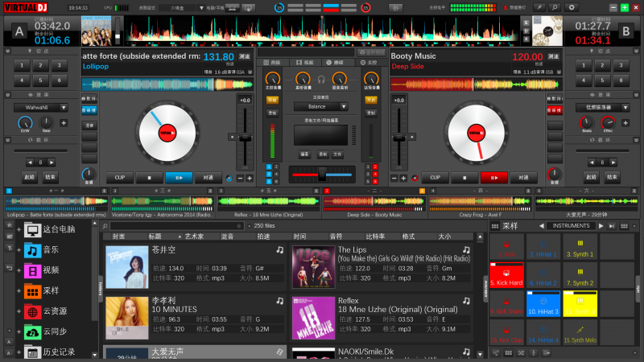The height and width of the screenshot is (362, 644).
Task: Collapse deck A hot cue section
Action: pos(8,51)
